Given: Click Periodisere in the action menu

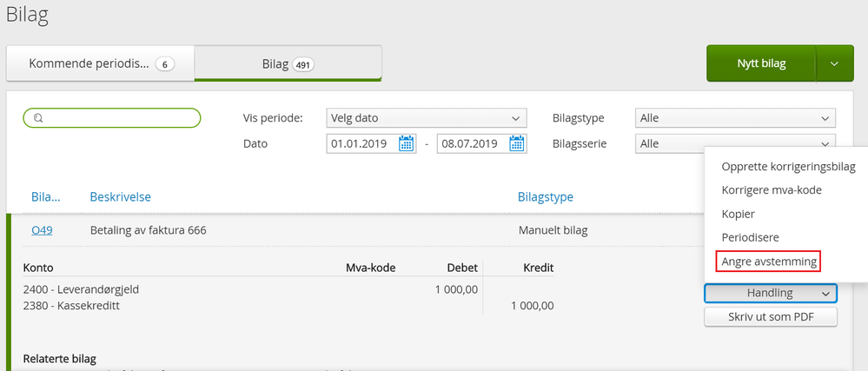Looking at the screenshot, I should (x=750, y=237).
